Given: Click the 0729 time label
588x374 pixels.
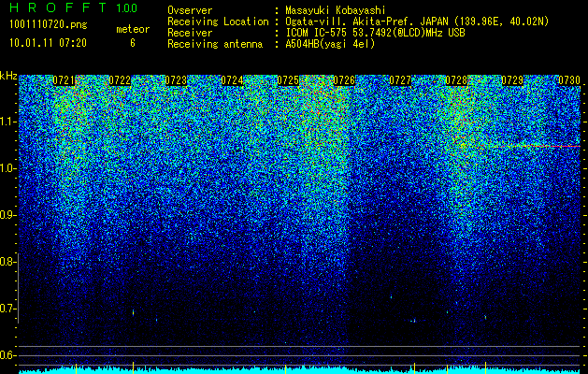Looking at the screenshot, I should 512,80.
